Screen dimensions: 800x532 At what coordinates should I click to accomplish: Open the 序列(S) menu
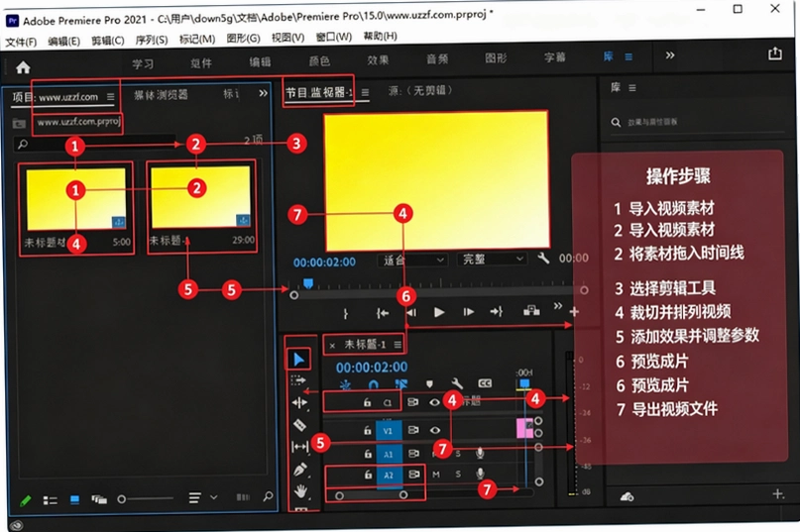point(152,40)
